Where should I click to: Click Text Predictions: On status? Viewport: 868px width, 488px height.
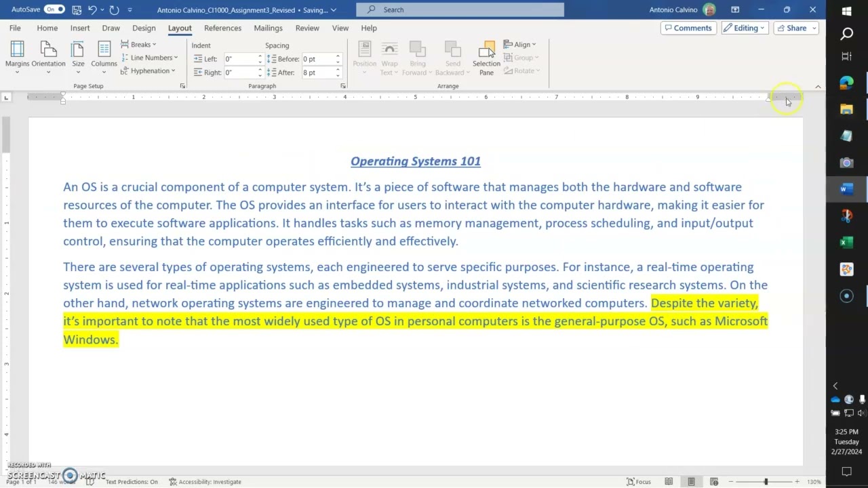tap(132, 482)
